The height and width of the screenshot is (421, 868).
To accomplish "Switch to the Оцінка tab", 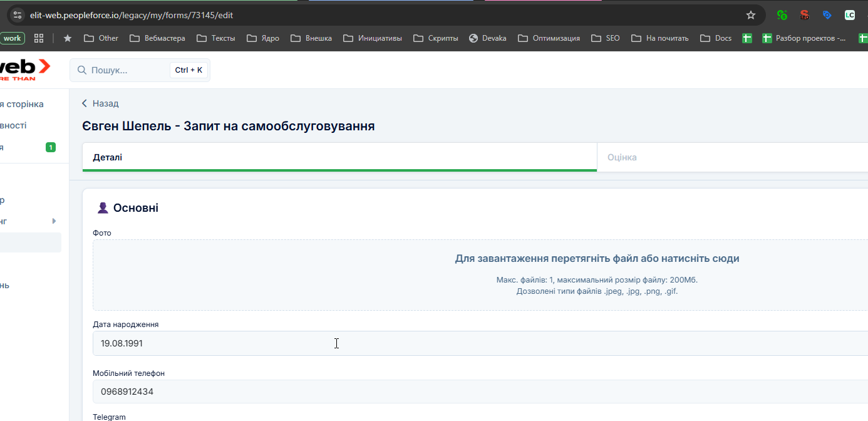I will (x=732, y=157).
